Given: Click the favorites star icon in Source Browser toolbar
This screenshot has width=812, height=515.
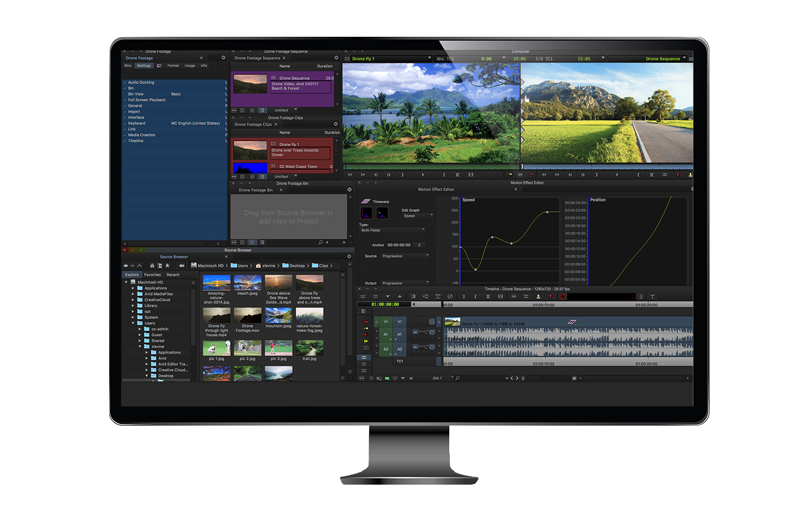Looking at the screenshot, I should pyautogui.click(x=167, y=266).
